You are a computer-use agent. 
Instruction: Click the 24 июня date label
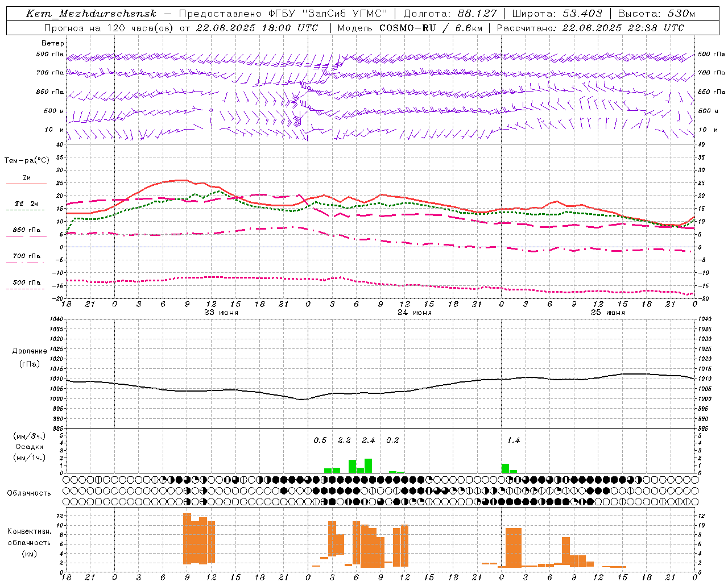click(415, 313)
